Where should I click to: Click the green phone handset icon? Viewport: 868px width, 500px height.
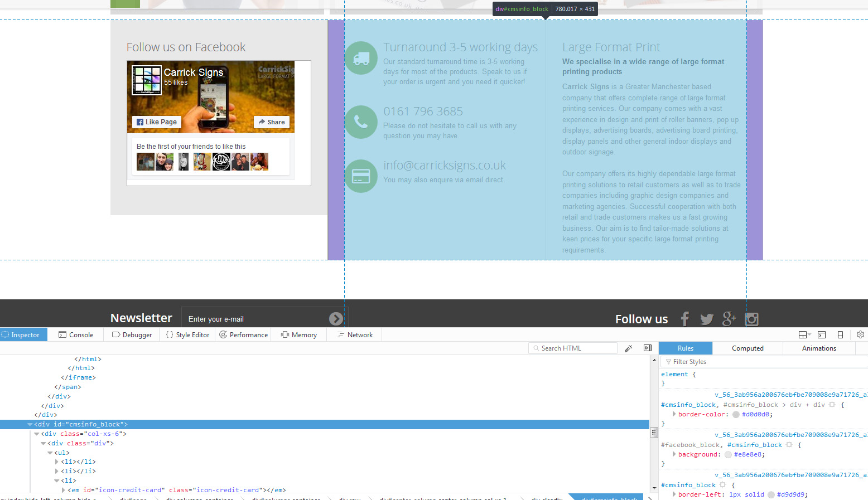click(361, 122)
